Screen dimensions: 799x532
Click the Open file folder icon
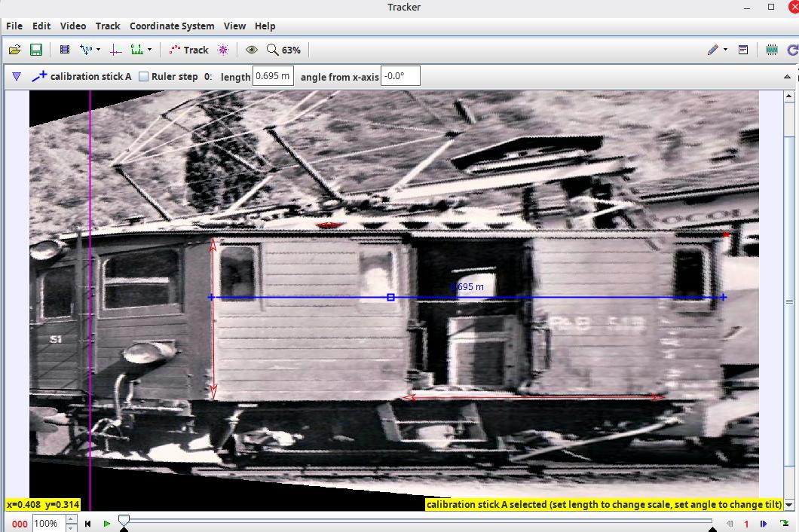click(14, 50)
